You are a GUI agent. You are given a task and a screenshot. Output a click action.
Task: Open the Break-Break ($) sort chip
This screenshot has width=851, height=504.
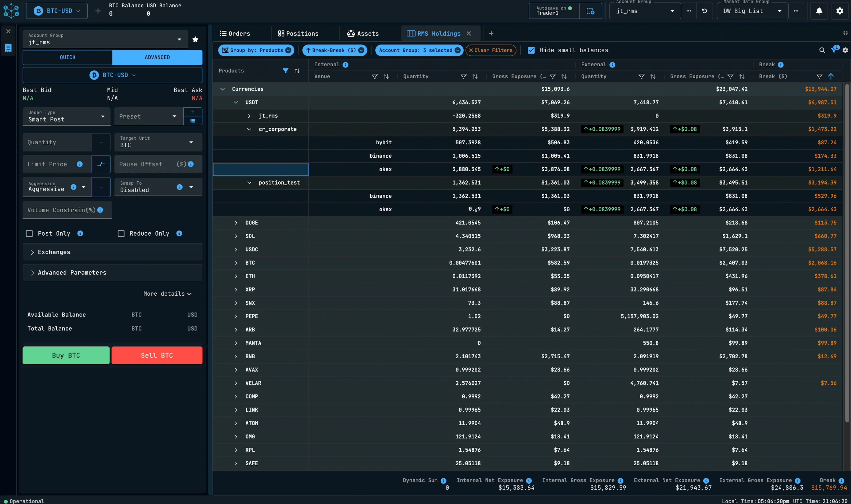click(x=334, y=50)
